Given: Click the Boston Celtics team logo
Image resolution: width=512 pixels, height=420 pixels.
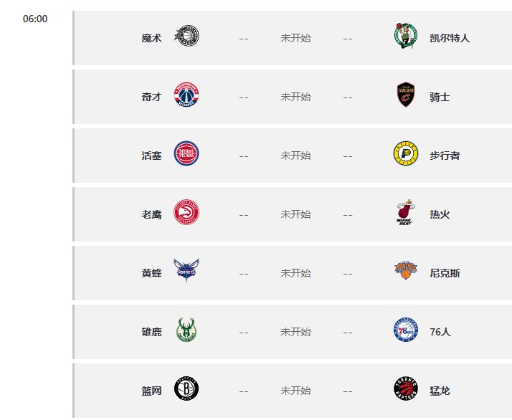Looking at the screenshot, I should coord(405,37).
